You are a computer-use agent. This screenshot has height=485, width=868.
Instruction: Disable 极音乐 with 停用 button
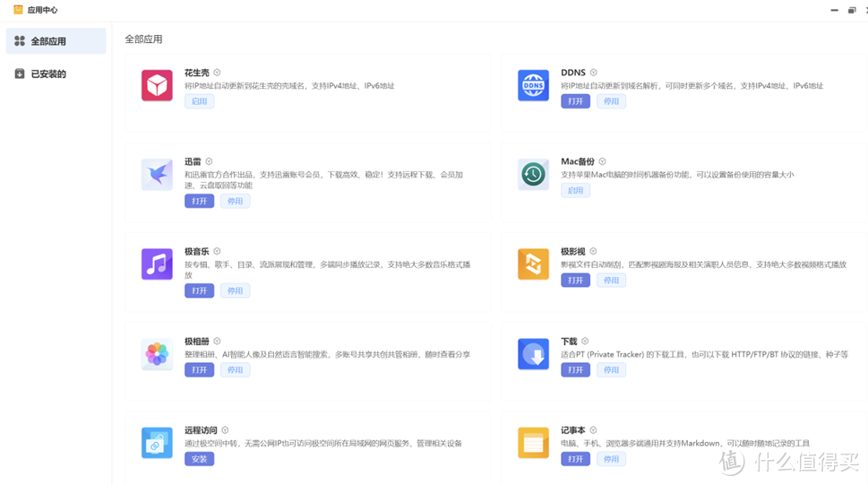[236, 290]
